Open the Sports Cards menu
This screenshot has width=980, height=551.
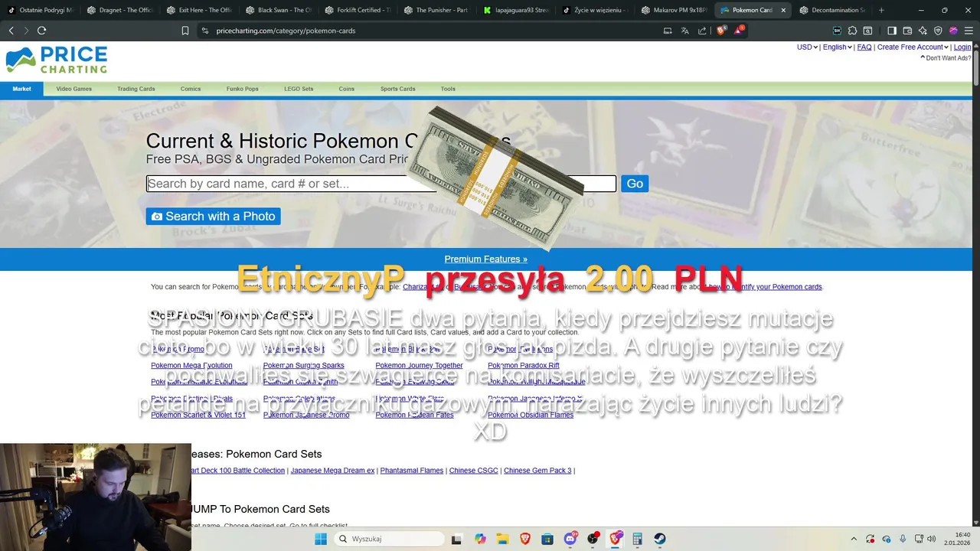398,89
